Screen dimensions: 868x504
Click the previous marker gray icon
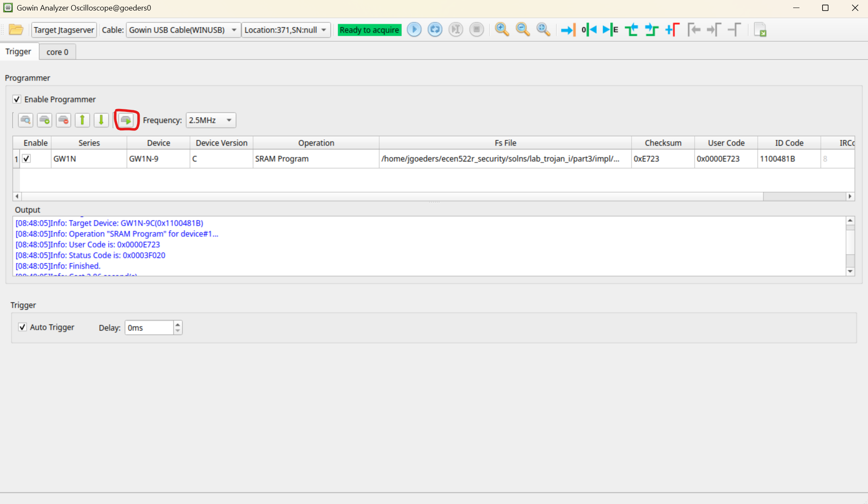(x=693, y=29)
